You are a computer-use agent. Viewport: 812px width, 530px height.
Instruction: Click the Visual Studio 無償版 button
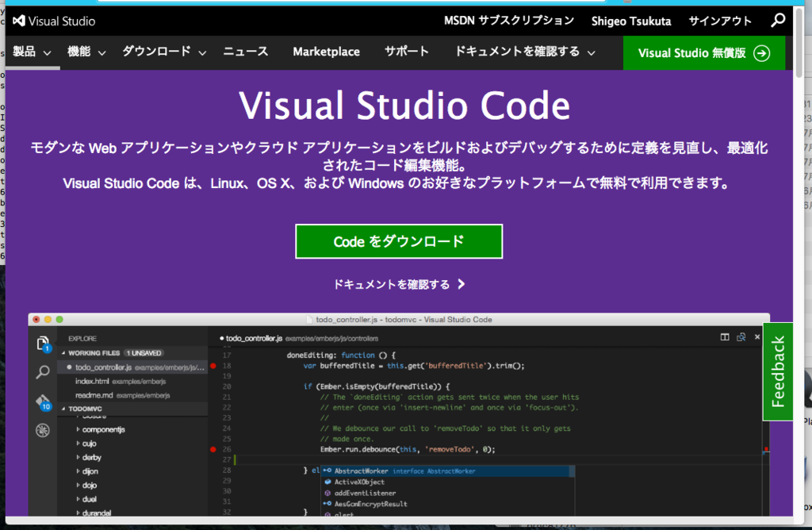pyautogui.click(x=704, y=53)
